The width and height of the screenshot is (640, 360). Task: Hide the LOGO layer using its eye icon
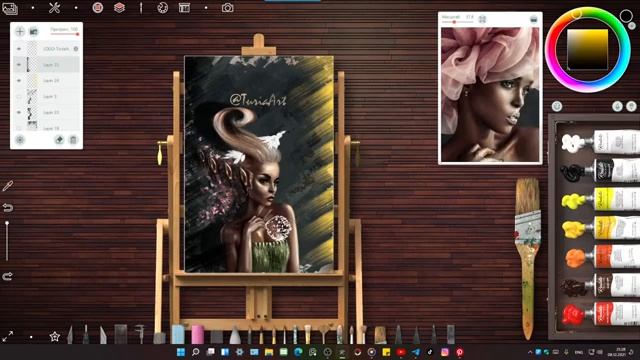(x=19, y=49)
